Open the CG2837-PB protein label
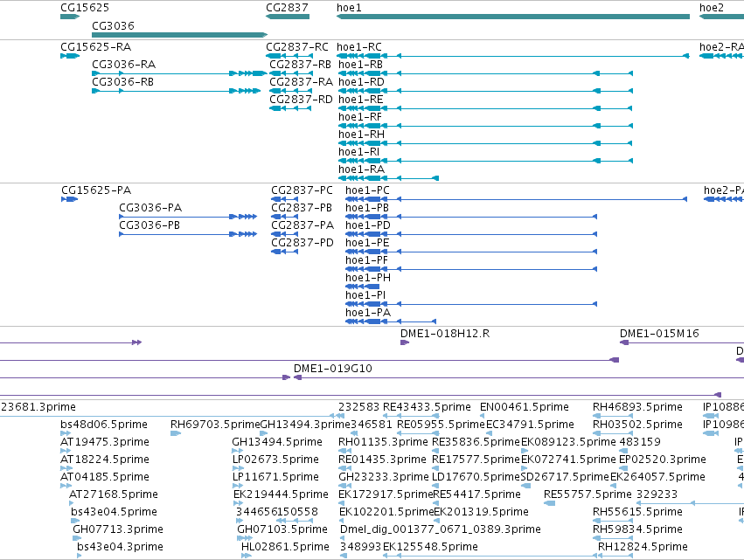Image resolution: width=744 pixels, height=560 pixels. click(302, 208)
